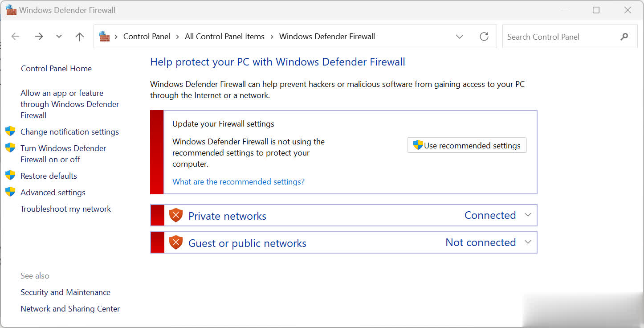
Task: Open Allow an app or feature link
Action: tap(69, 104)
